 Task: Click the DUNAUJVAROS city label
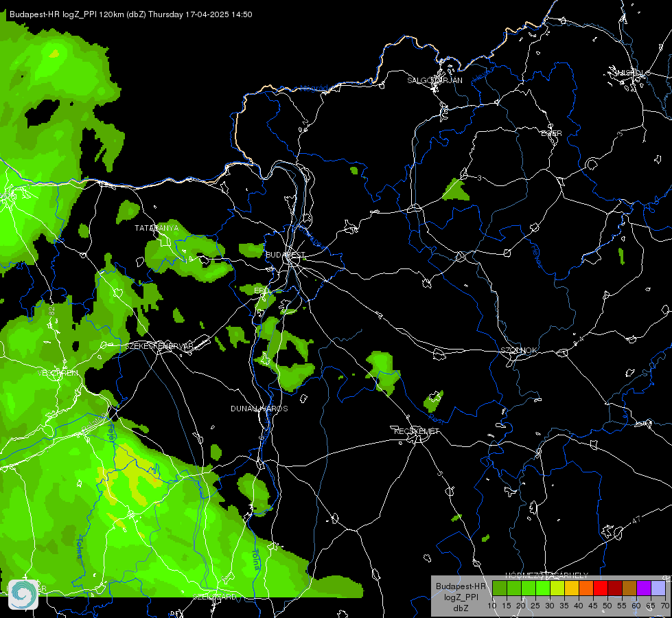(259, 409)
